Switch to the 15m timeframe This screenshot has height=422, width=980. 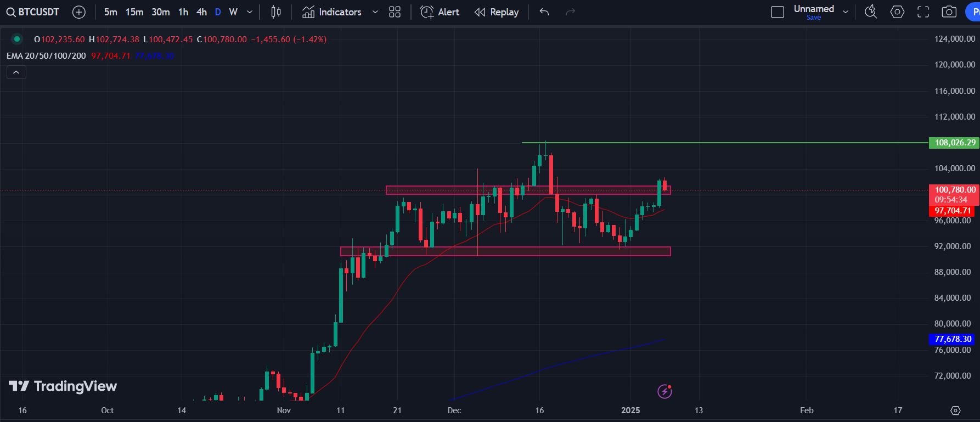pos(134,12)
